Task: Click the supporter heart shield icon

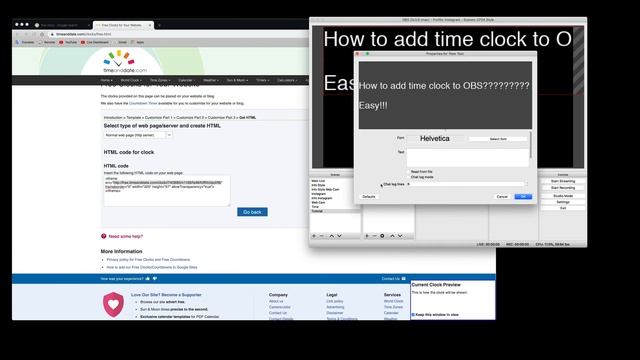Action: [113, 304]
